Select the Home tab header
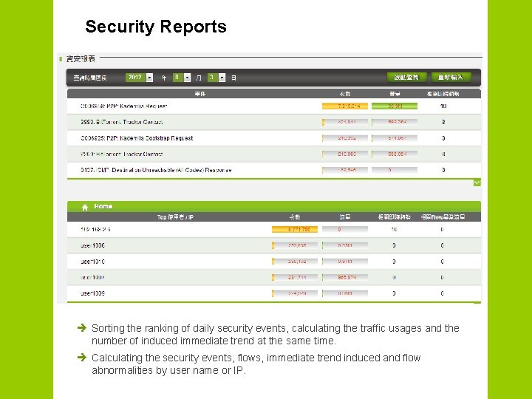The image size is (532, 399). (274, 207)
